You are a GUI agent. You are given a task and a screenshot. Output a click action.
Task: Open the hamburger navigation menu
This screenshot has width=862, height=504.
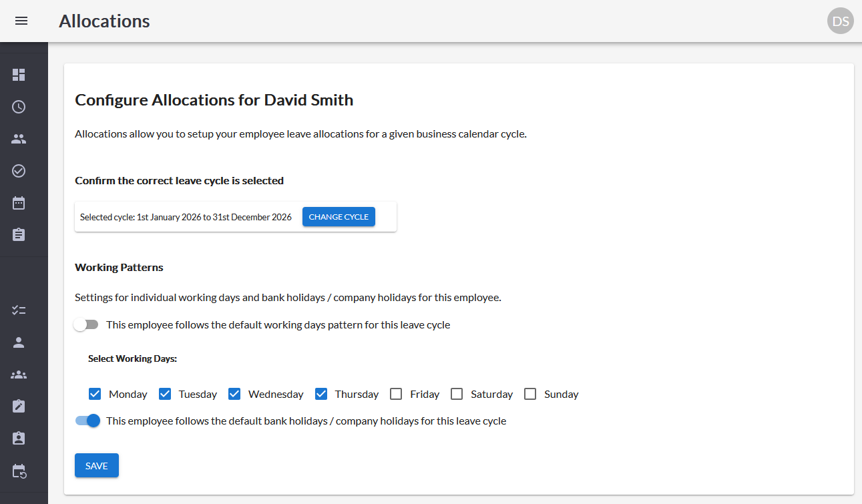tap(21, 21)
